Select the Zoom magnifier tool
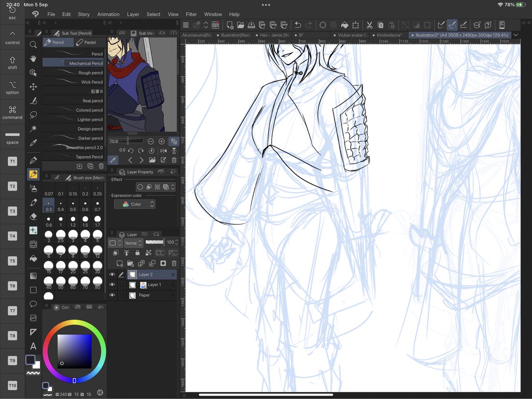The height and width of the screenshot is (399, 532). click(33, 44)
